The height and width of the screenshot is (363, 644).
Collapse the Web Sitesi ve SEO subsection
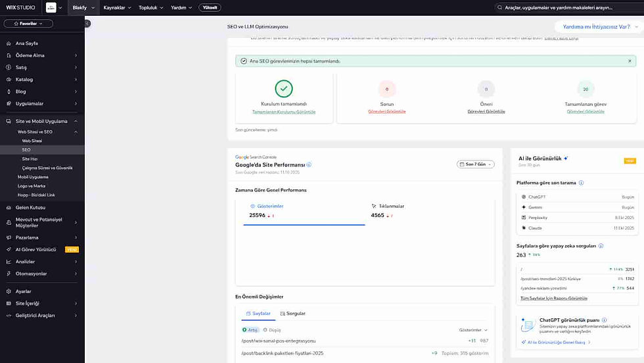pyautogui.click(x=76, y=132)
